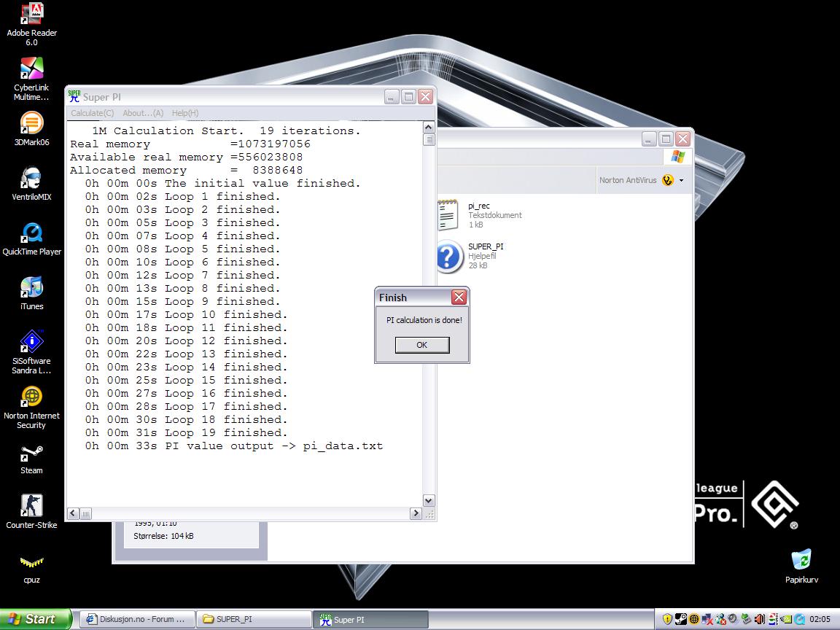Click the '1M Calculation Start. 19 iterations.' line
This screenshot has height=630, width=840.
(226, 131)
